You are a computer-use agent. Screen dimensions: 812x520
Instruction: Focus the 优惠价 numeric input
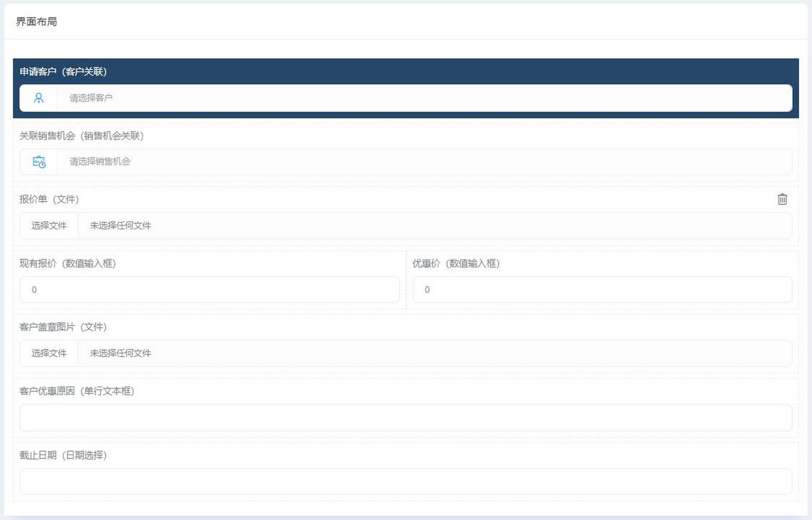click(602, 290)
